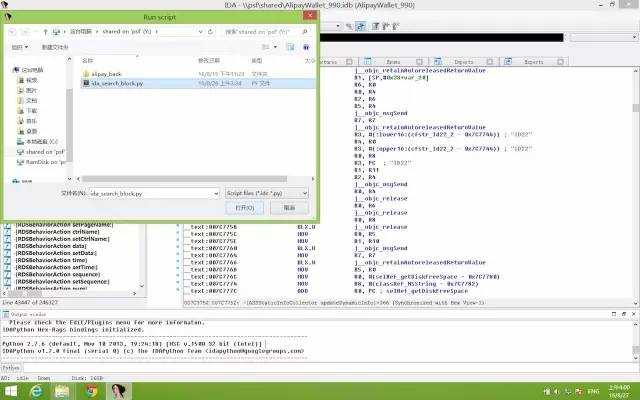Select the alipay_back folder
The image size is (640, 400).
(x=106, y=74)
